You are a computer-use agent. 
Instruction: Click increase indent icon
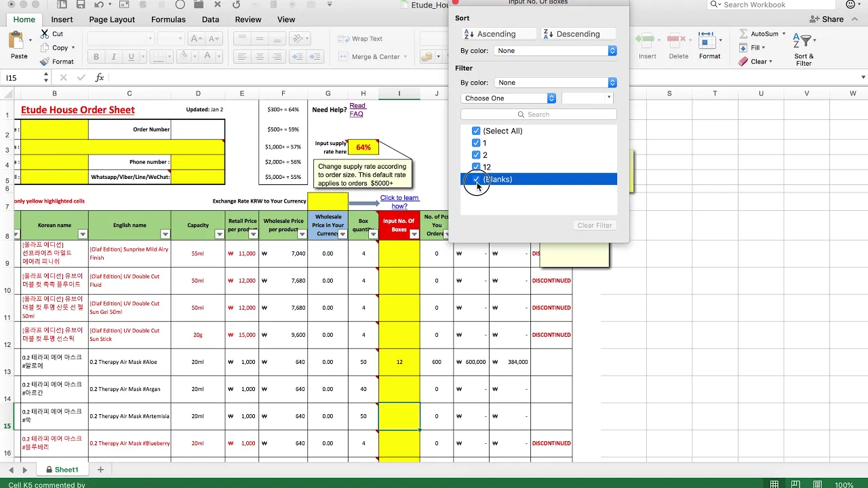point(315,57)
